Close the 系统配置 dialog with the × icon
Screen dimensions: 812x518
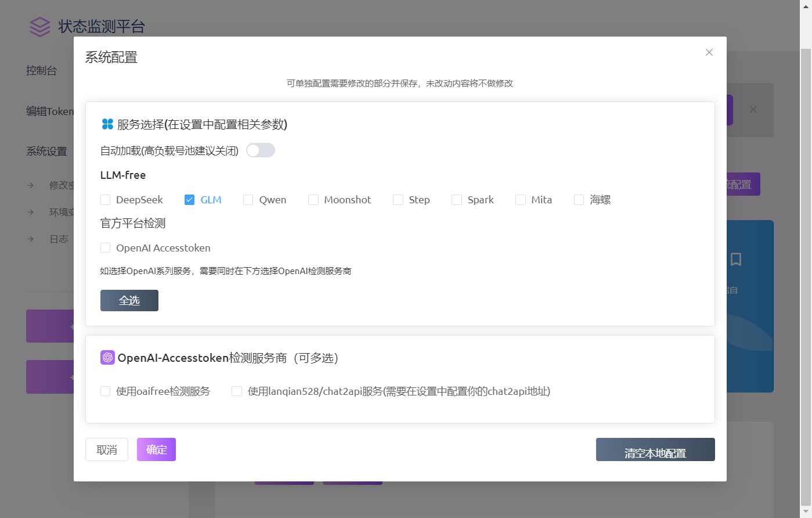click(x=709, y=52)
